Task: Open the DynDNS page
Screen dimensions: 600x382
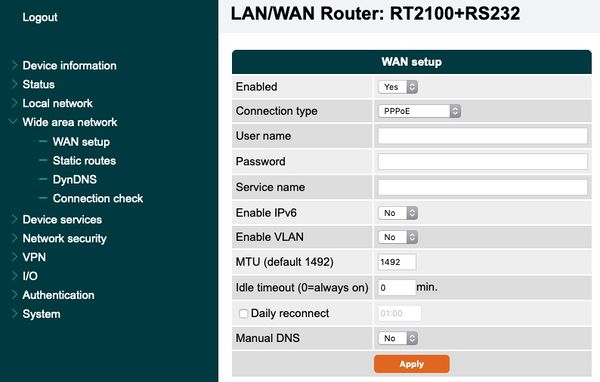Action: (75, 180)
